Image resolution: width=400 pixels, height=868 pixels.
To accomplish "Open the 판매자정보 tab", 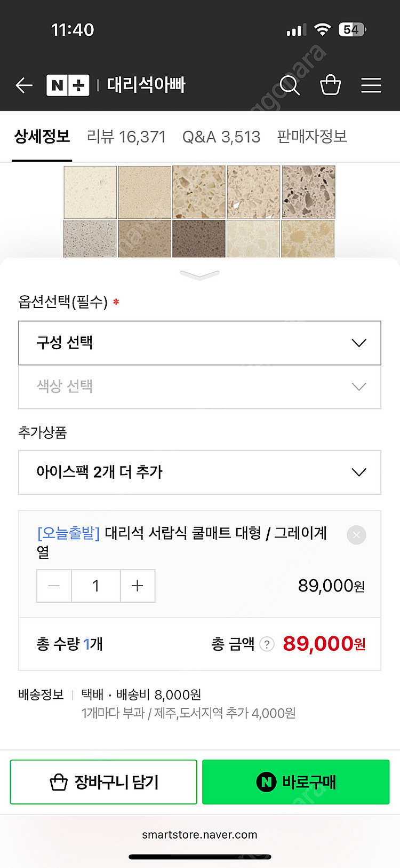I will click(312, 137).
